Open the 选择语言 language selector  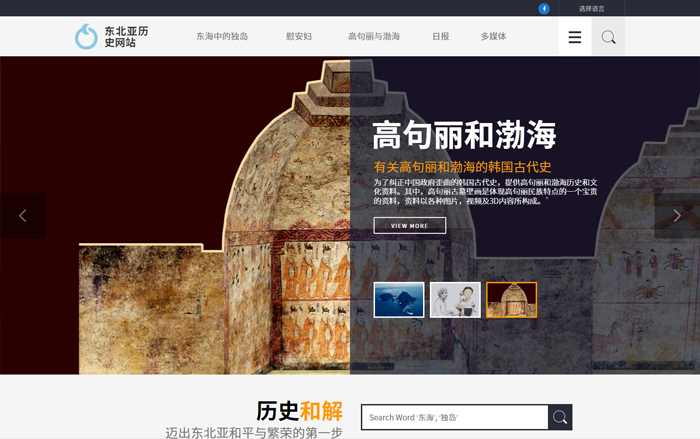(592, 8)
